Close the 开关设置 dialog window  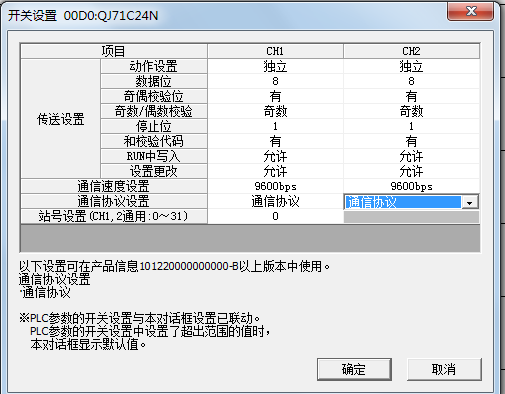pos(471,12)
